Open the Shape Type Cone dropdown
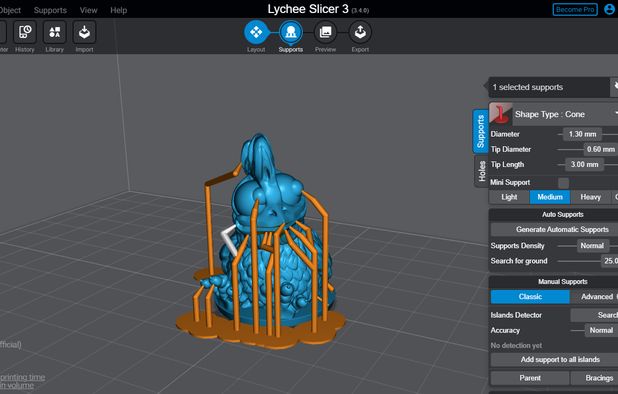 [x=565, y=114]
